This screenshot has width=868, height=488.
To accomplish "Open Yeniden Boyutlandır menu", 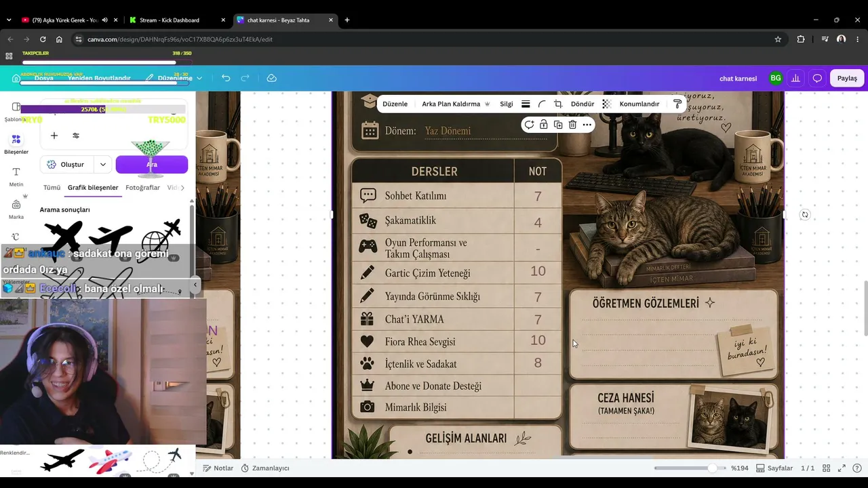I will click(99, 78).
